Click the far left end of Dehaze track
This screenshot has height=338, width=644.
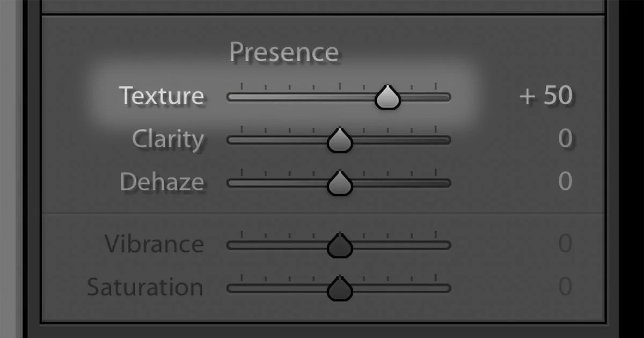[230, 183]
